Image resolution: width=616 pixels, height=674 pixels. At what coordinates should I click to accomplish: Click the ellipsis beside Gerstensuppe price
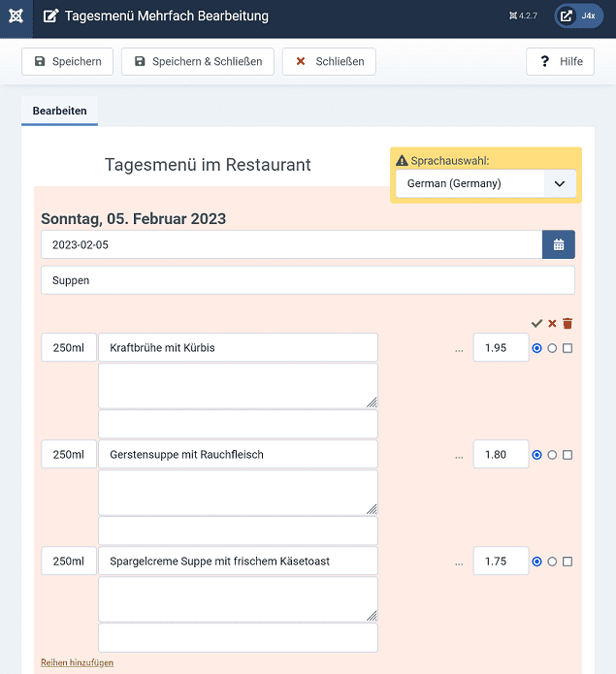pyautogui.click(x=459, y=455)
